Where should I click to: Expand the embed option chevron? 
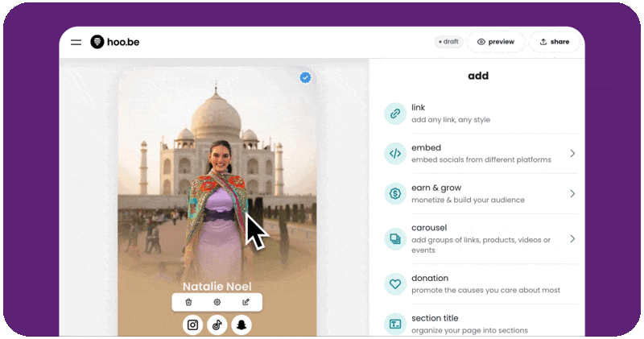tap(572, 153)
